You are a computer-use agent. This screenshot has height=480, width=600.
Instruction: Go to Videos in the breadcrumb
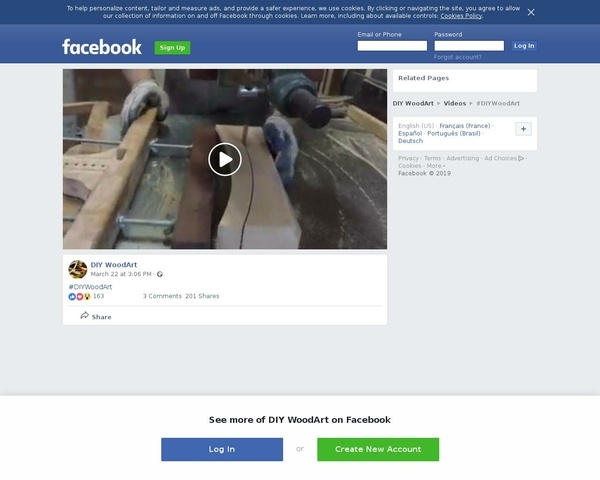[455, 103]
